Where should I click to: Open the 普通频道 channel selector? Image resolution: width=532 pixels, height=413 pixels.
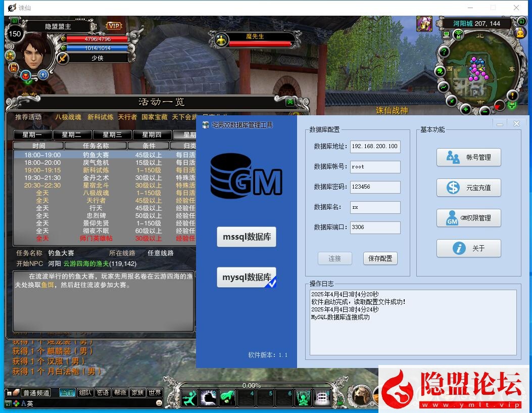(x=36, y=393)
